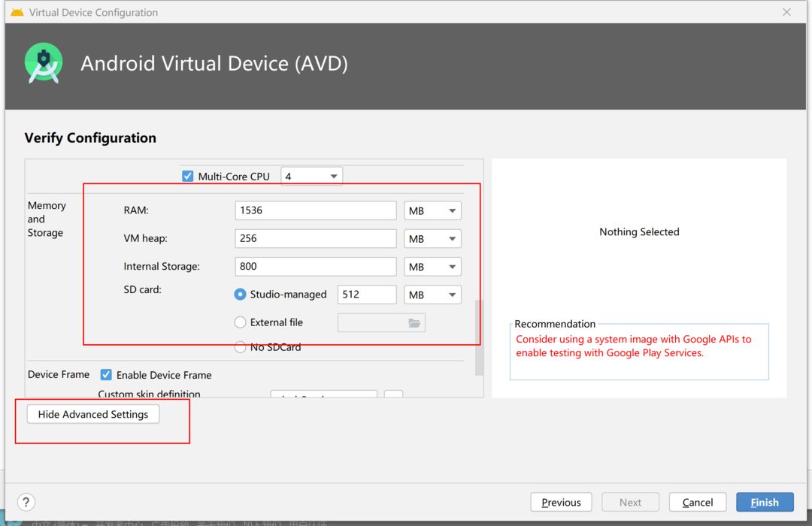Click the settings panel vertical scrollbar

coord(479,337)
